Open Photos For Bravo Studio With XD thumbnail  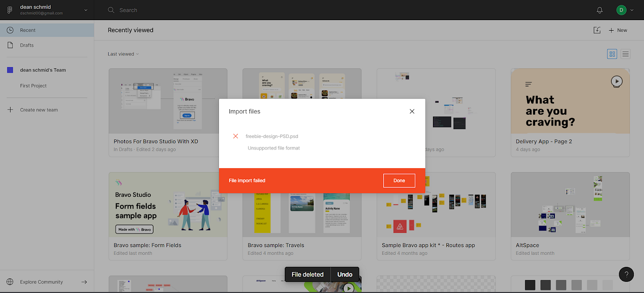pos(168,101)
